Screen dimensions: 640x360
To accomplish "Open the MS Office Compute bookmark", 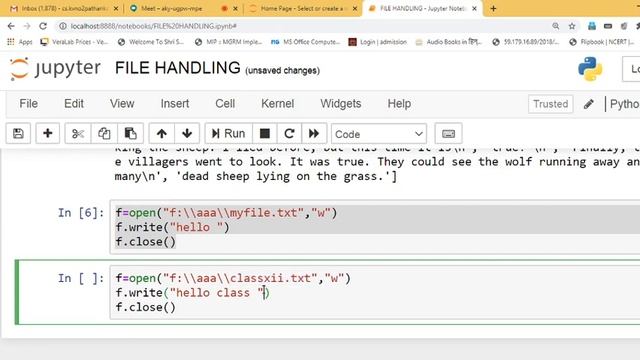I will (305, 42).
